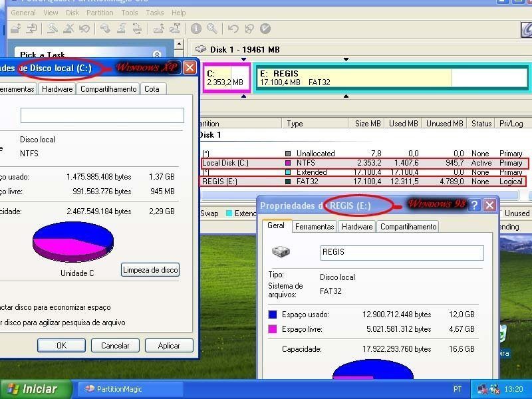Image resolution: width=532 pixels, height=399 pixels.
Task: Click the PartitionMagic taskbar button
Action: pos(130,389)
